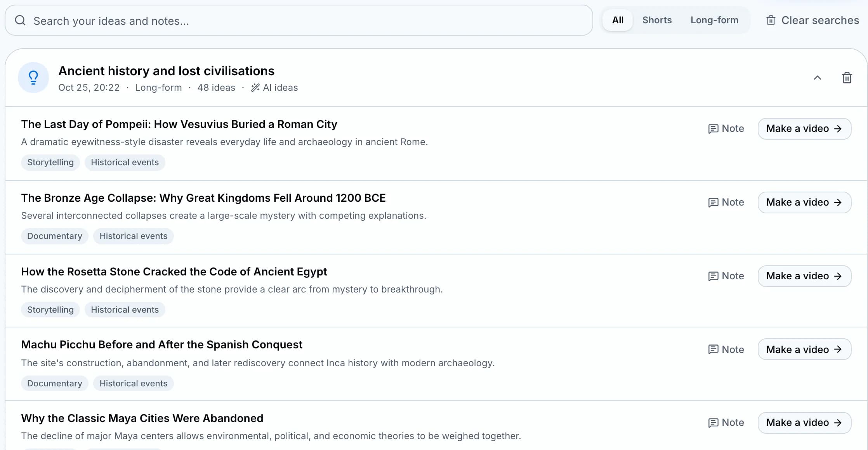
Task: Make a video for Bronze Age Collapse
Action: (804, 202)
